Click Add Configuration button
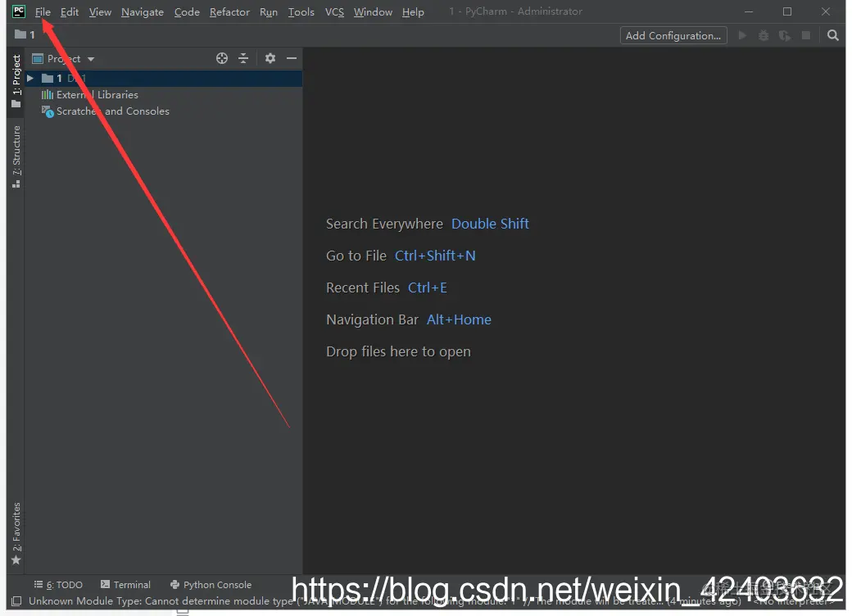Image resolution: width=852 pixels, height=616 pixels. [x=673, y=36]
